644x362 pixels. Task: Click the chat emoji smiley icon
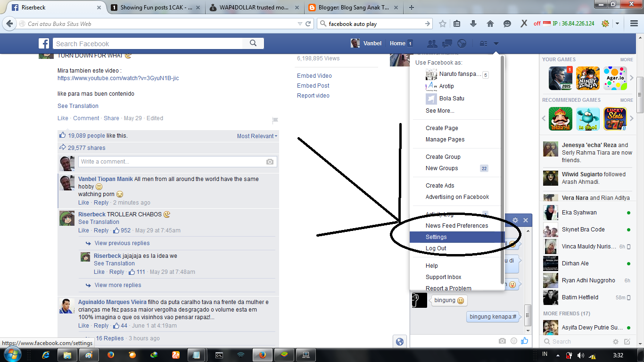tap(514, 341)
